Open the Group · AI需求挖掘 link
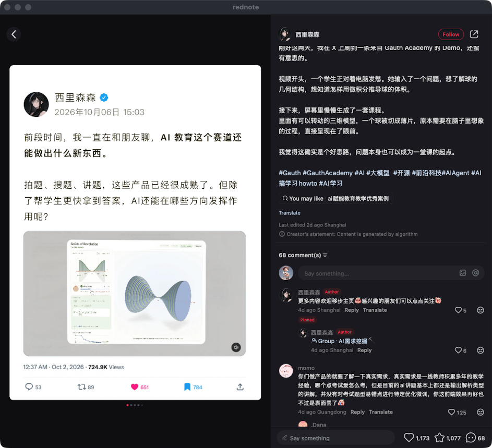 point(339,341)
